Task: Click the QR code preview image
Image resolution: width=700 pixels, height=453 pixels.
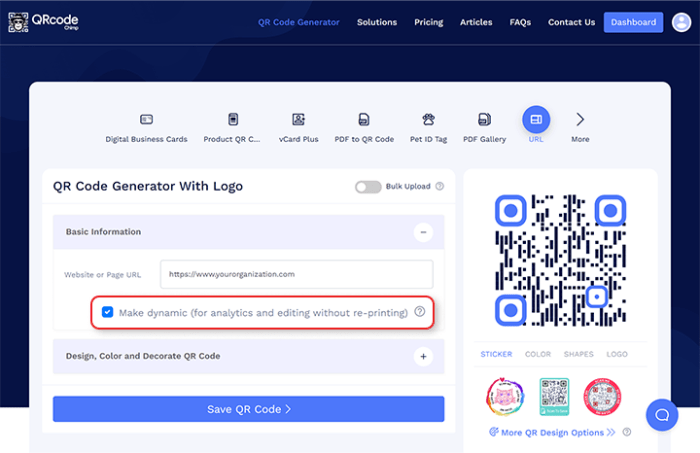Action: pyautogui.click(x=560, y=260)
